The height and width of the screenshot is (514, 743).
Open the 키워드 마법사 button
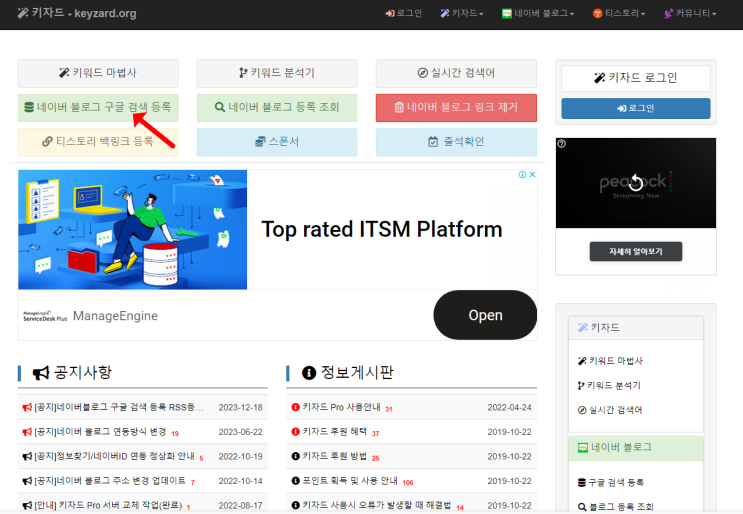pos(98,73)
